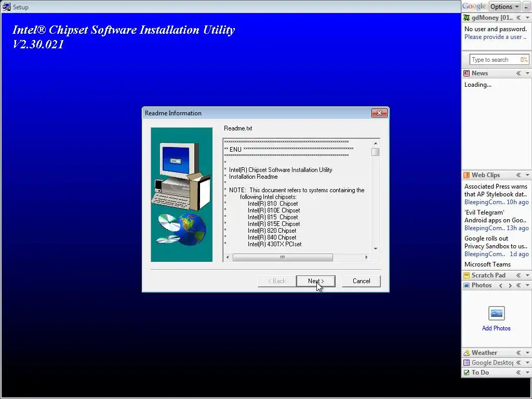
Task: Click the readme horizontal scrollbar thumb
Action: coord(283,258)
